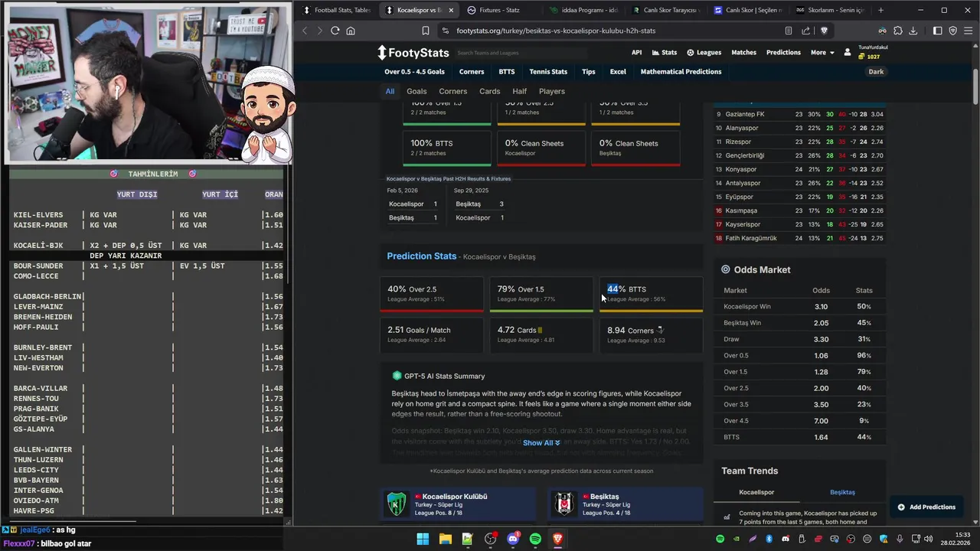Open Beşiktaş team card
The image size is (980, 551).
click(626, 504)
